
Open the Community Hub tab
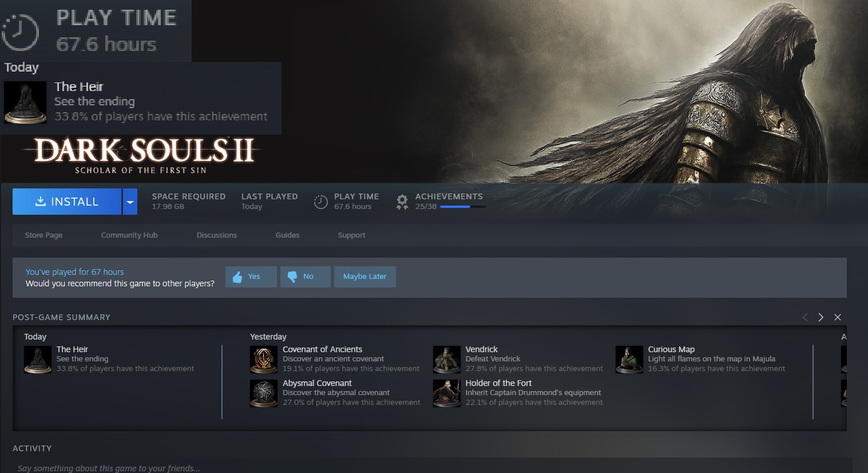129,235
